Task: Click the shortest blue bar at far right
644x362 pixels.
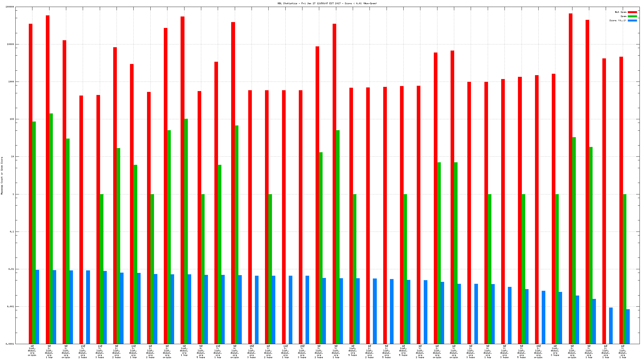Action: [x=628, y=326]
